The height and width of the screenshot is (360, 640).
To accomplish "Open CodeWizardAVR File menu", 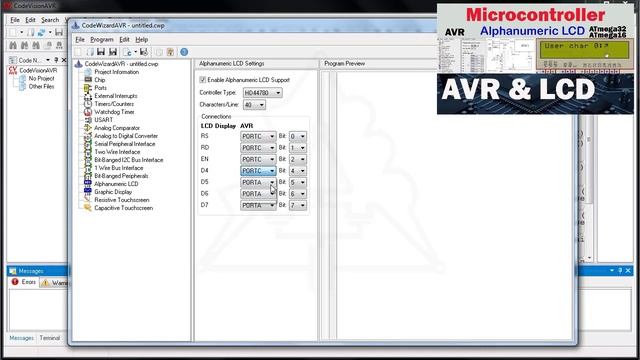I will (x=80, y=40).
